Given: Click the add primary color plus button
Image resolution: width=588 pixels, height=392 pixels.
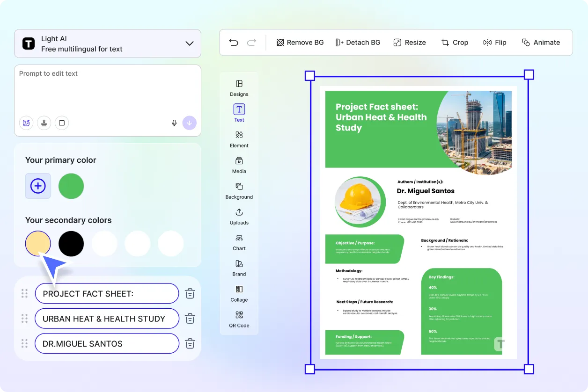Looking at the screenshot, I should coord(38,186).
